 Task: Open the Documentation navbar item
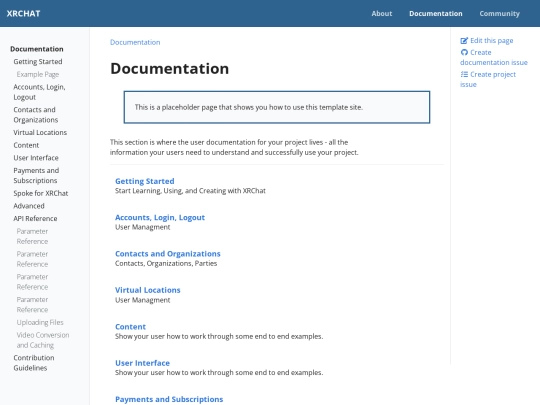tap(436, 13)
